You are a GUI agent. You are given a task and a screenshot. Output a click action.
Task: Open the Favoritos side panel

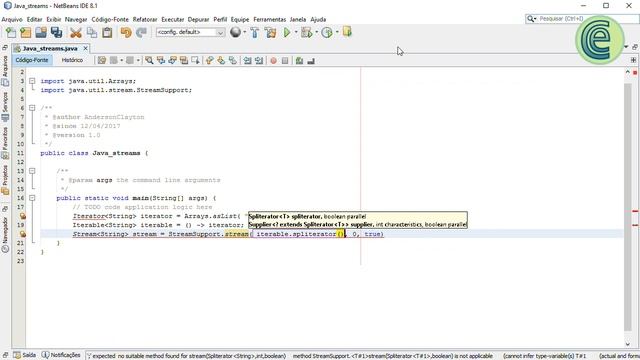point(5,143)
